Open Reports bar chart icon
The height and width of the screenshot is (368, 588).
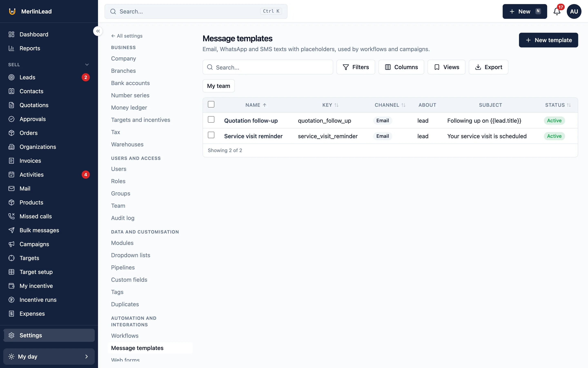click(11, 48)
